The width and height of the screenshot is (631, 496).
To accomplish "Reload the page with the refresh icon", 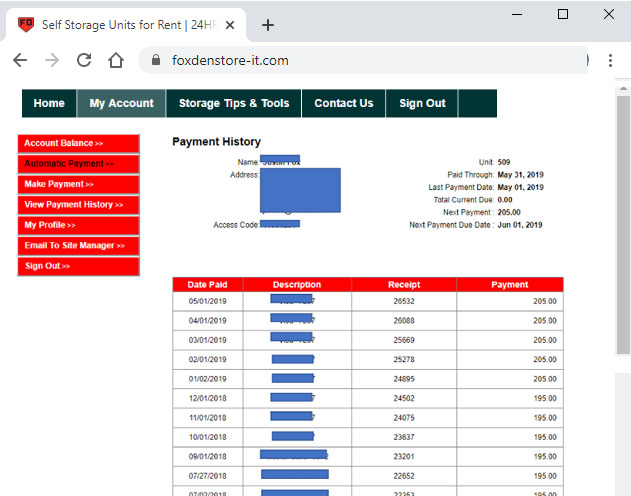I will (x=84, y=60).
